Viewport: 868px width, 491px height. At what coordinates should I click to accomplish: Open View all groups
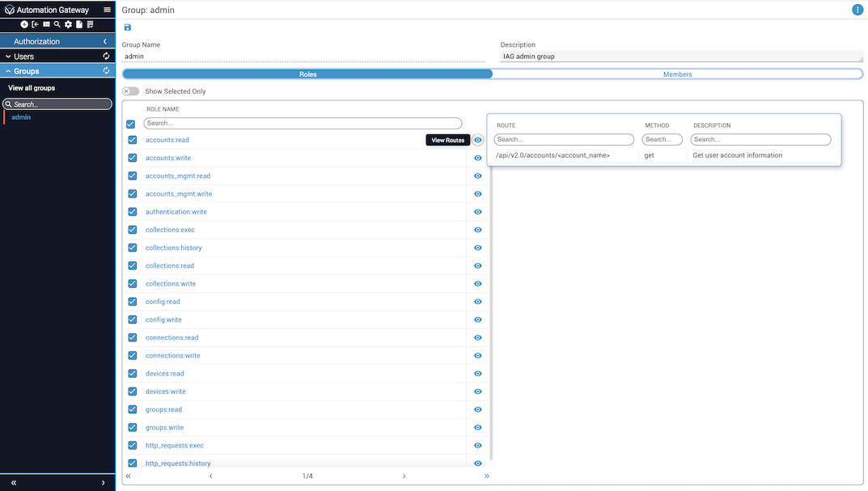coord(32,88)
